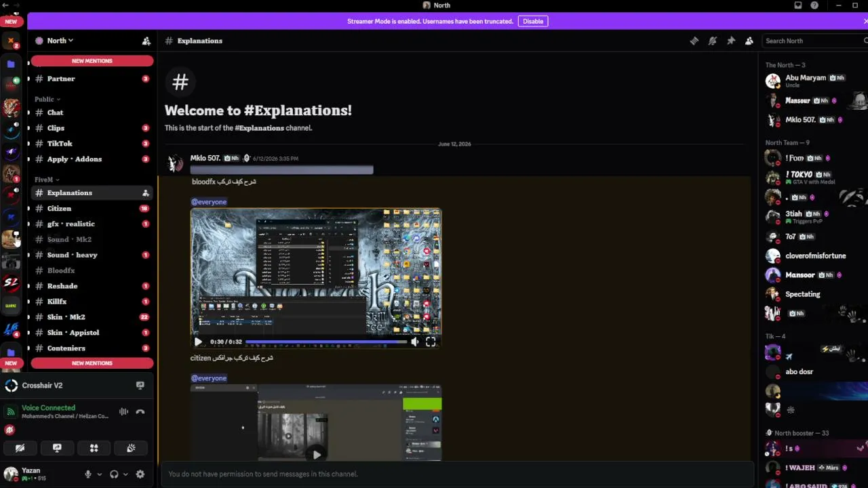The image size is (868, 488).
Task: Jump to bottom New Mentions pill
Action: pos(92,363)
